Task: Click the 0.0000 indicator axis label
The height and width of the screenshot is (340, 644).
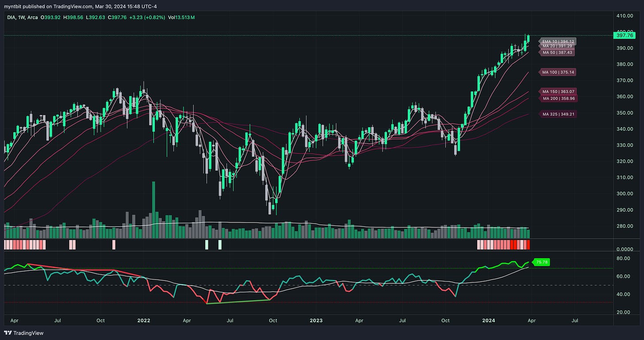Action: tap(625, 249)
